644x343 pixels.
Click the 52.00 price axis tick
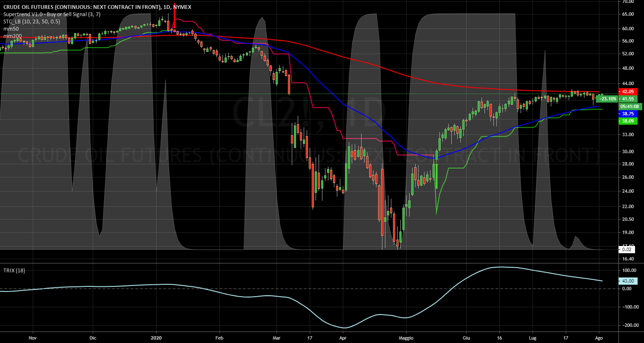pyautogui.click(x=628, y=54)
